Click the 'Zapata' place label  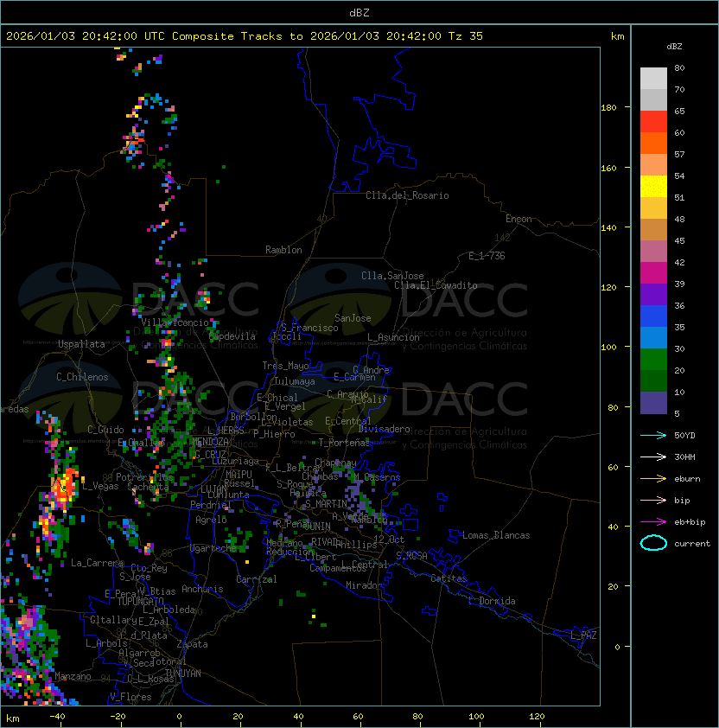point(192,644)
